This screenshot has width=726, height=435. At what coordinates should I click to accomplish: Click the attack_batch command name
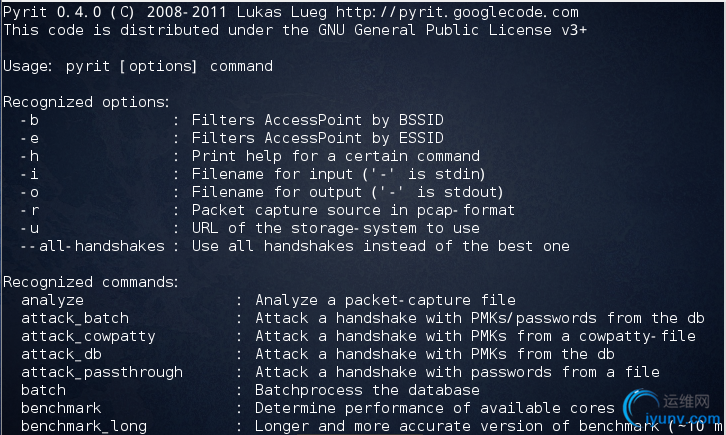coord(75,318)
